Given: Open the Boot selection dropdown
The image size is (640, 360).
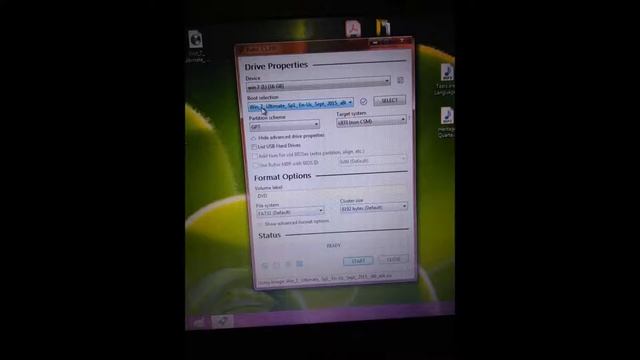Looking at the screenshot, I should point(300,104).
